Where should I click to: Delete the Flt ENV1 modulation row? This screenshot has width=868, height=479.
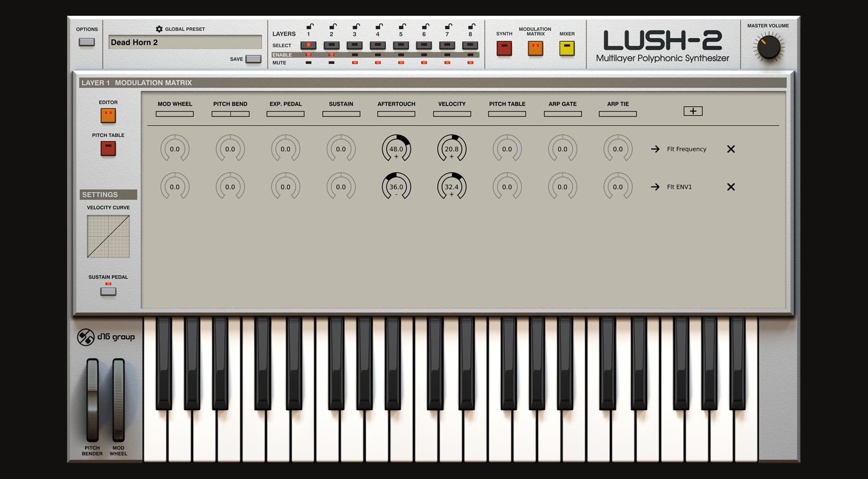pos(730,187)
